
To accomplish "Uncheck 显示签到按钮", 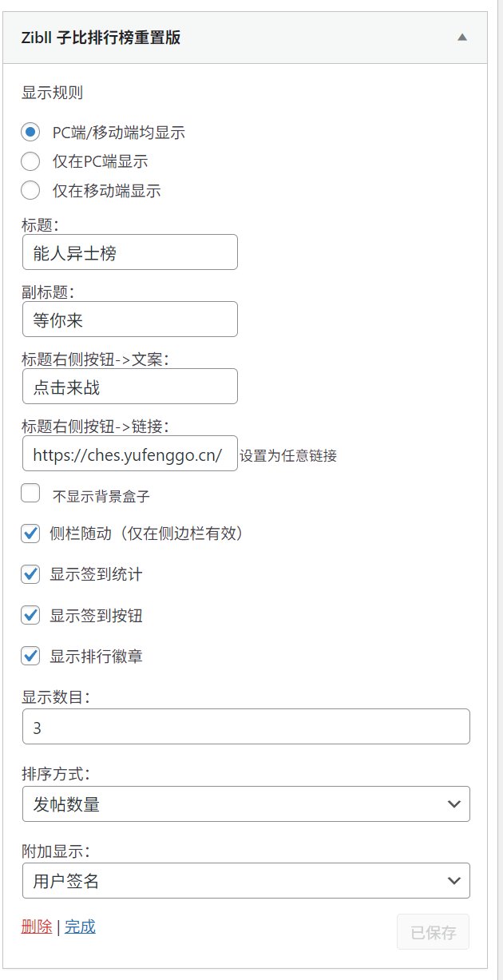I will [x=30, y=615].
